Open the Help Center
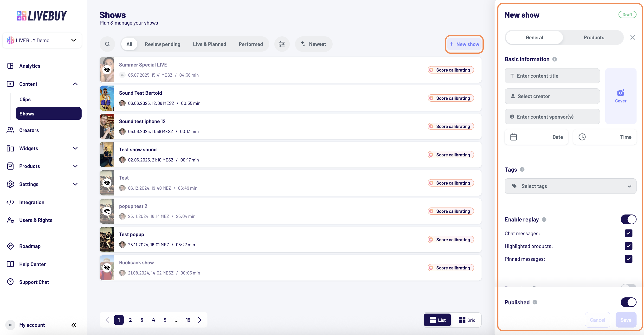The height and width of the screenshot is (335, 644). click(32, 264)
